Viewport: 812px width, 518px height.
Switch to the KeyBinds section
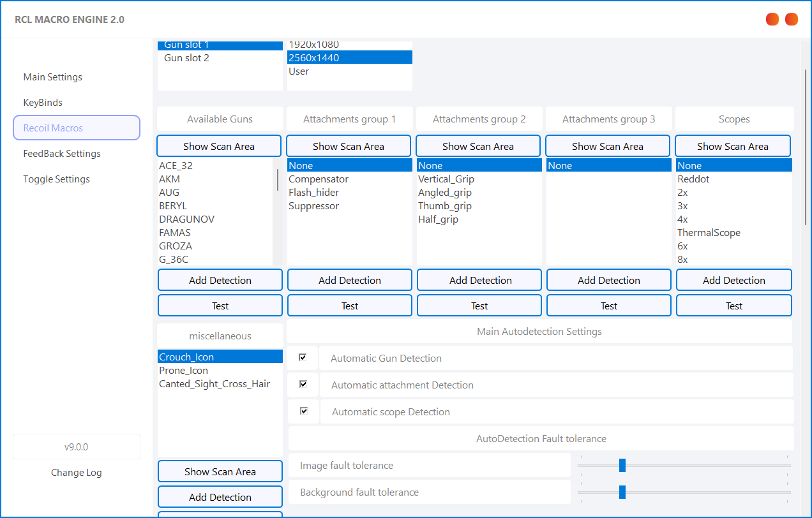(x=43, y=103)
